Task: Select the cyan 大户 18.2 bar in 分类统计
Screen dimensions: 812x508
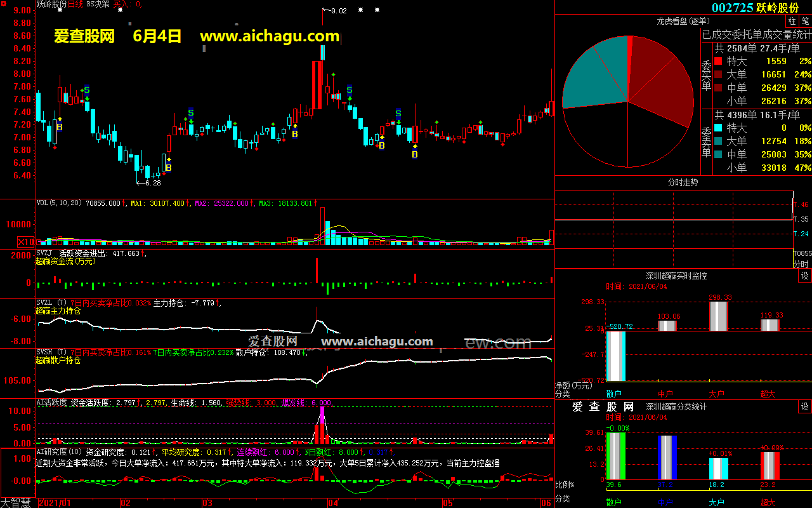Action: (x=718, y=469)
